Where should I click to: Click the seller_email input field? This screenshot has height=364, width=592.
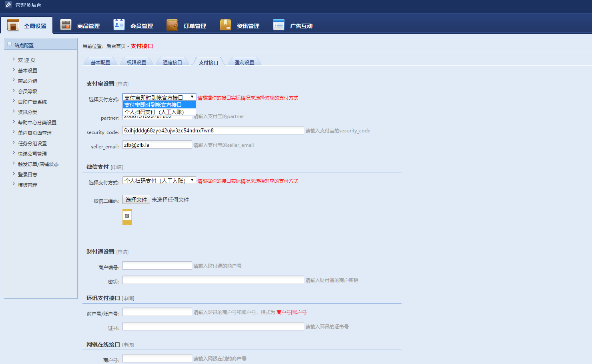coord(157,145)
